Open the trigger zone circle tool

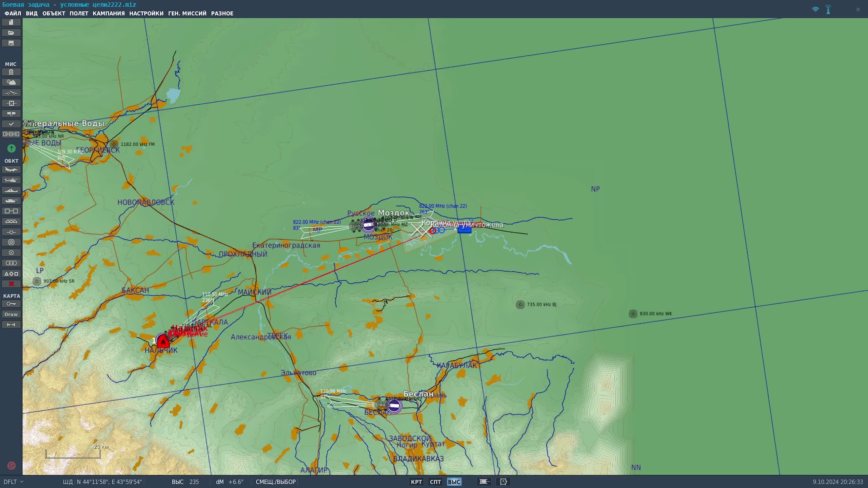click(11, 242)
